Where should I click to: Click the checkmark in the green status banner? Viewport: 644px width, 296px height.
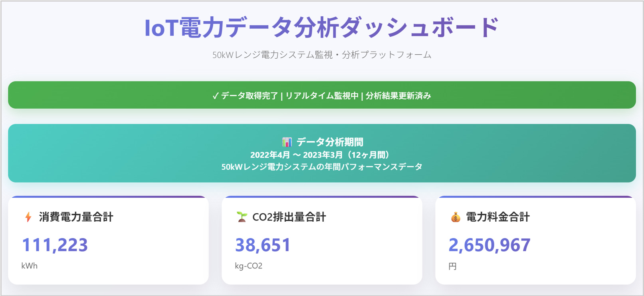click(215, 96)
